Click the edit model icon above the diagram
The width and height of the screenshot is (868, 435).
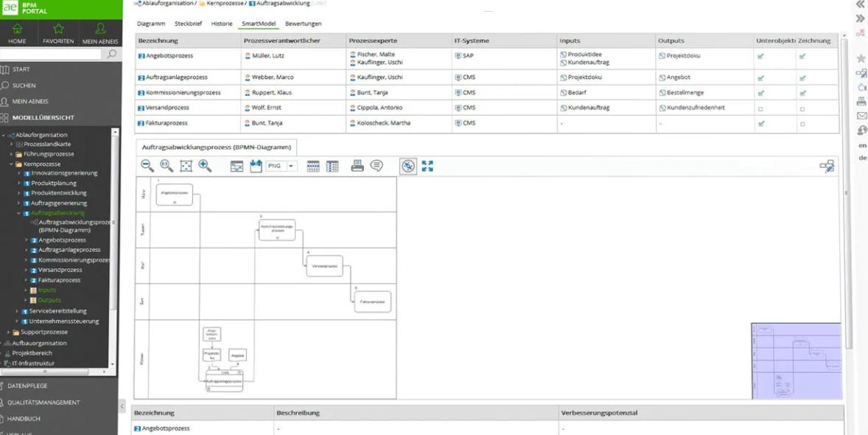coord(827,166)
